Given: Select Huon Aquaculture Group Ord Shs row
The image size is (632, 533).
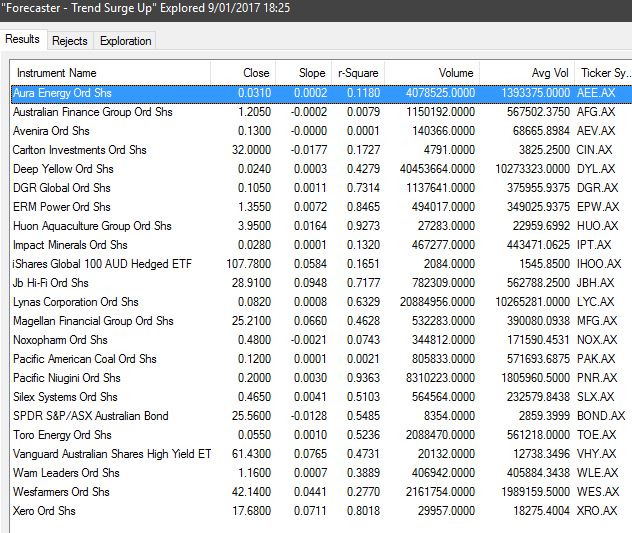Looking at the screenshot, I should click(x=321, y=225).
